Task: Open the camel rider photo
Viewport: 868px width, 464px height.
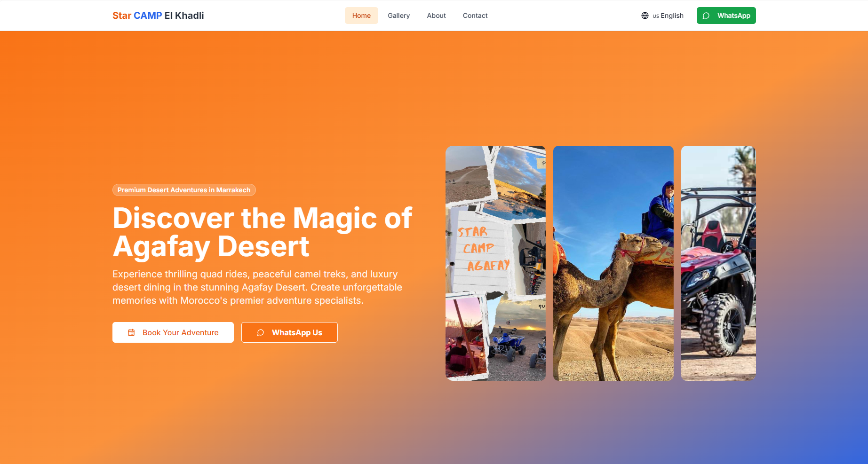Action: (x=613, y=263)
